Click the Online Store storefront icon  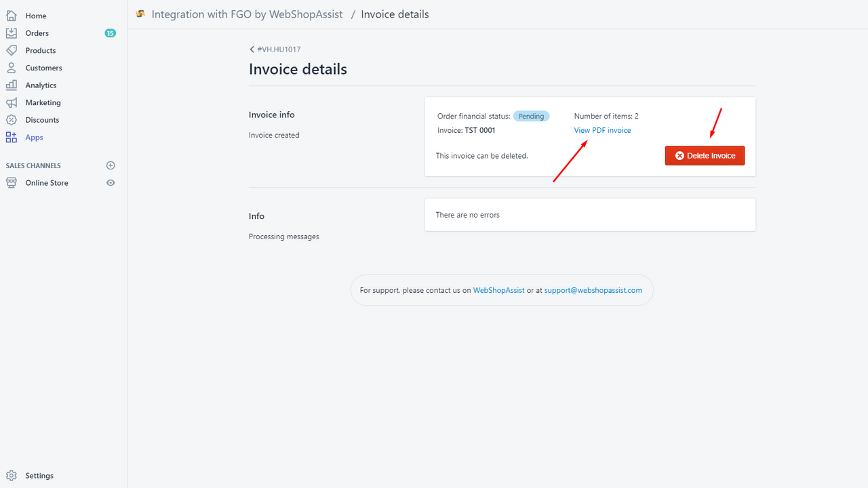pos(11,183)
